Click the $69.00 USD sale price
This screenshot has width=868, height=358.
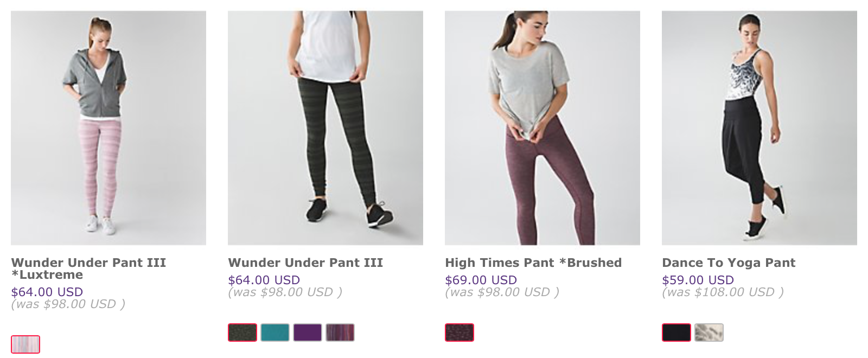[481, 280]
